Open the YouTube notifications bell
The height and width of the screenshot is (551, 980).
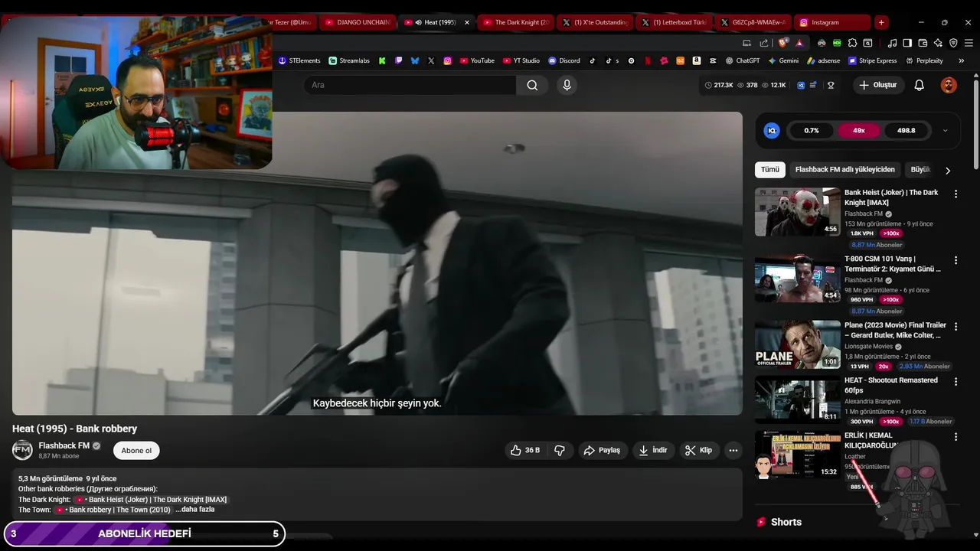(920, 85)
